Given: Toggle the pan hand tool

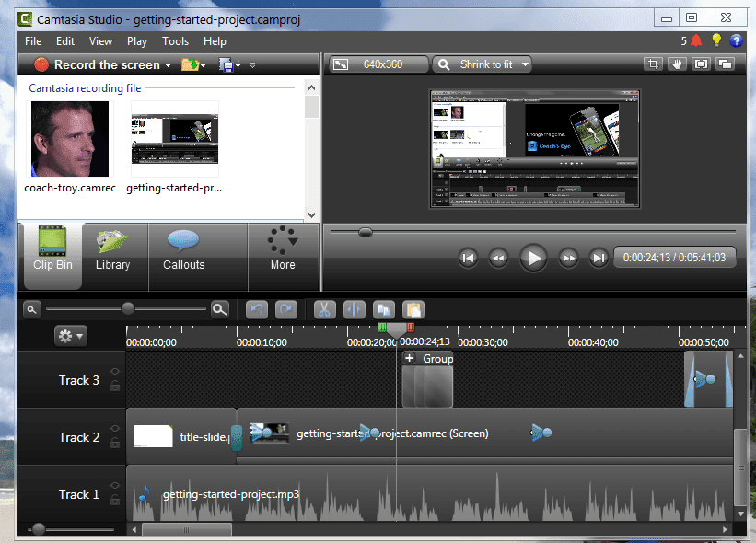Looking at the screenshot, I should tap(677, 64).
